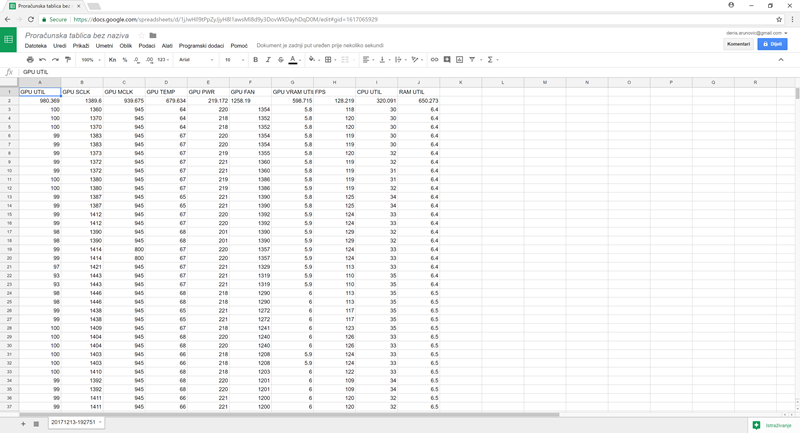Click the last-edited status link
This screenshot has width=800, height=433.
click(320, 45)
